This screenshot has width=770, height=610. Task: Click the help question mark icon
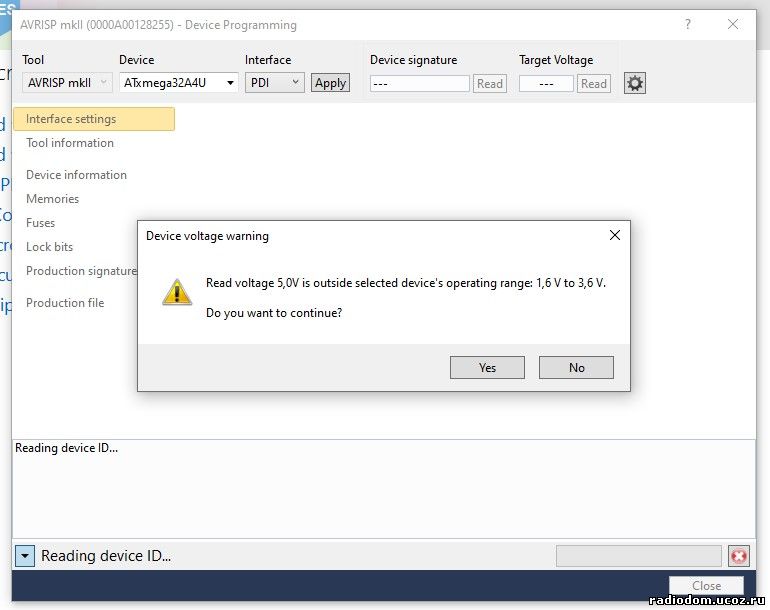(688, 24)
